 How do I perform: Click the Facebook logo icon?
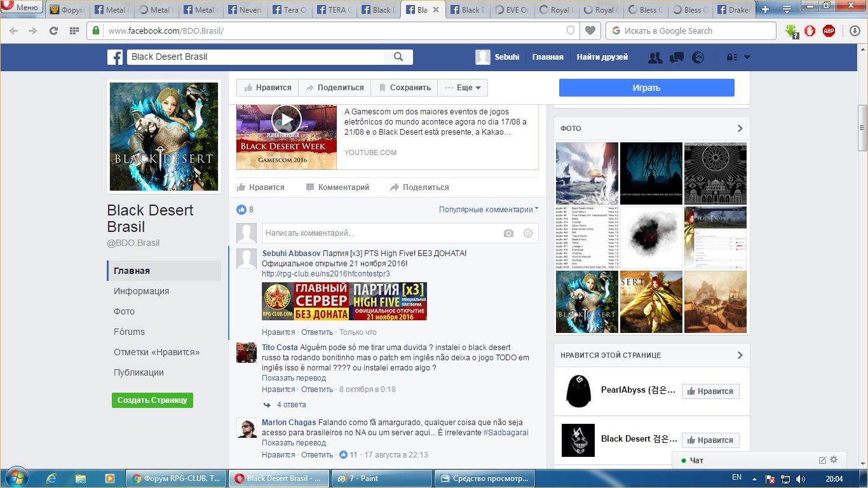(115, 57)
